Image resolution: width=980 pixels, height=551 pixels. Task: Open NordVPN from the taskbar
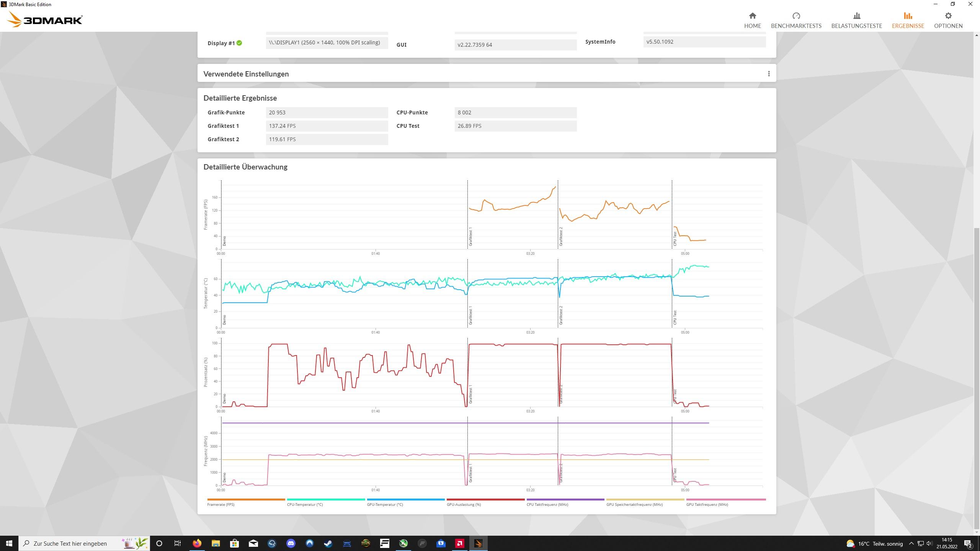tap(309, 543)
